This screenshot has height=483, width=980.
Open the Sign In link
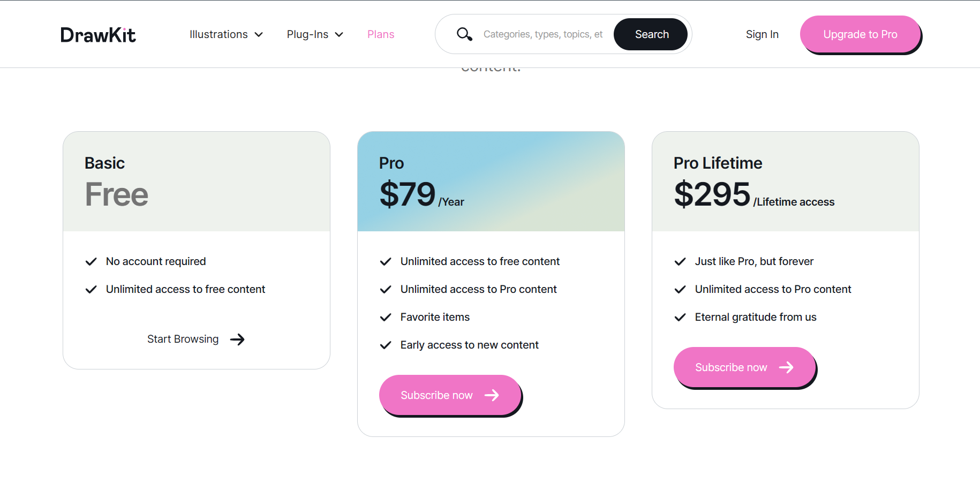click(x=762, y=34)
